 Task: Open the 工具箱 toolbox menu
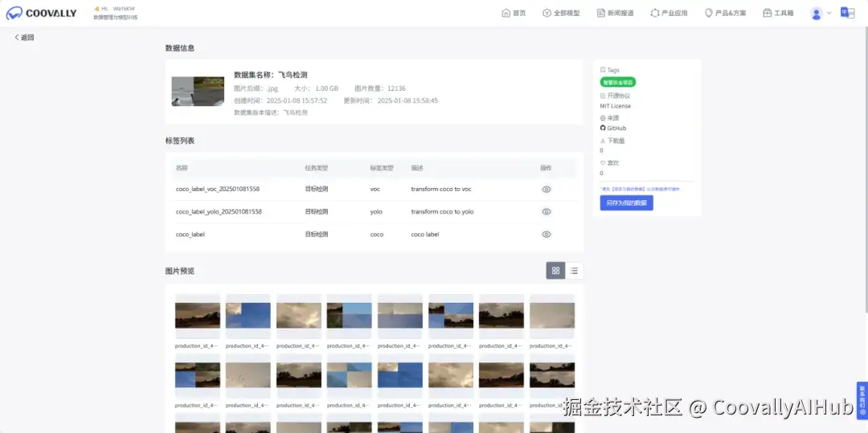(x=778, y=13)
